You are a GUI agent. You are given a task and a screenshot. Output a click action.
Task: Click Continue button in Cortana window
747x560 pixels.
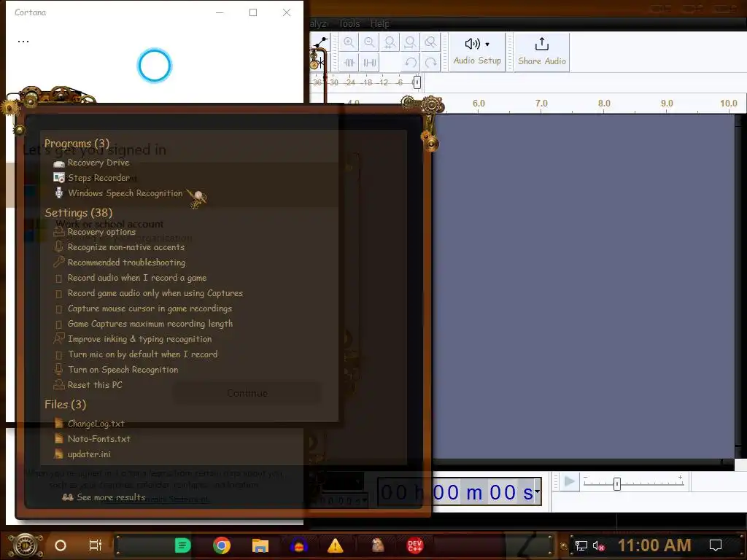click(247, 393)
